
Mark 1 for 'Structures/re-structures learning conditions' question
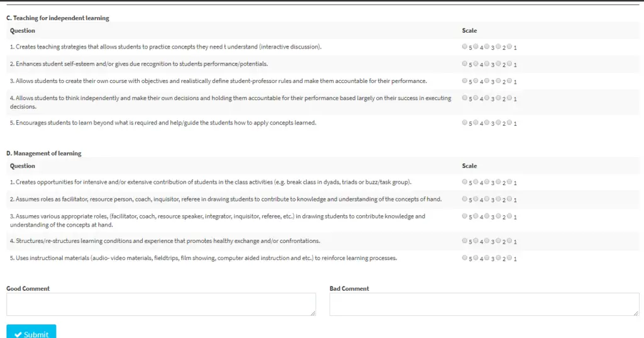click(x=509, y=240)
